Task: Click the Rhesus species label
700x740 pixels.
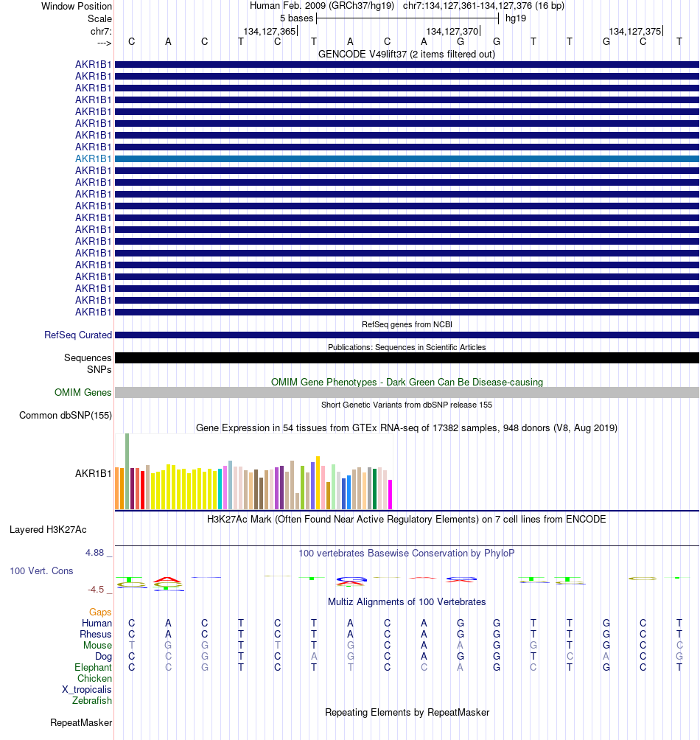Action: coord(96,635)
